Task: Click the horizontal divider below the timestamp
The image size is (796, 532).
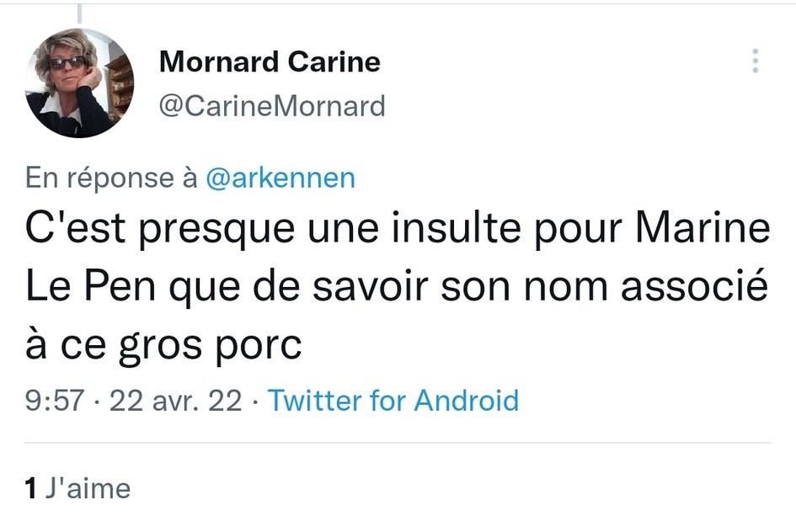Action: coord(398,443)
